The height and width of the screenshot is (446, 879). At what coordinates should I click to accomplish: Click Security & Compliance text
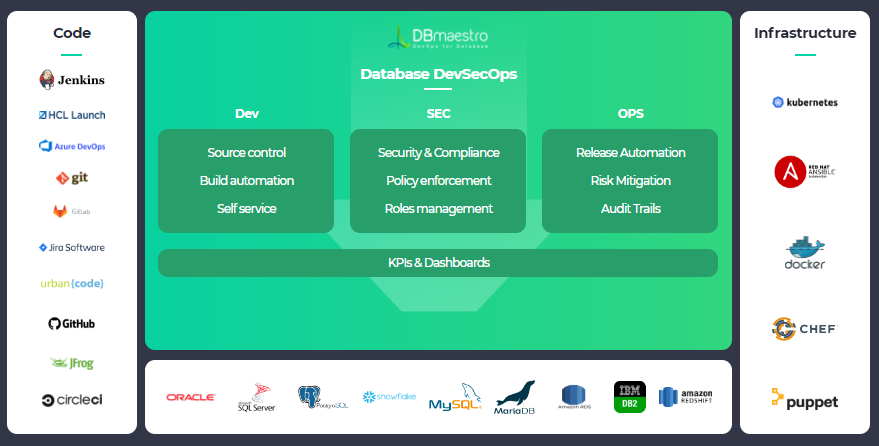click(x=438, y=152)
